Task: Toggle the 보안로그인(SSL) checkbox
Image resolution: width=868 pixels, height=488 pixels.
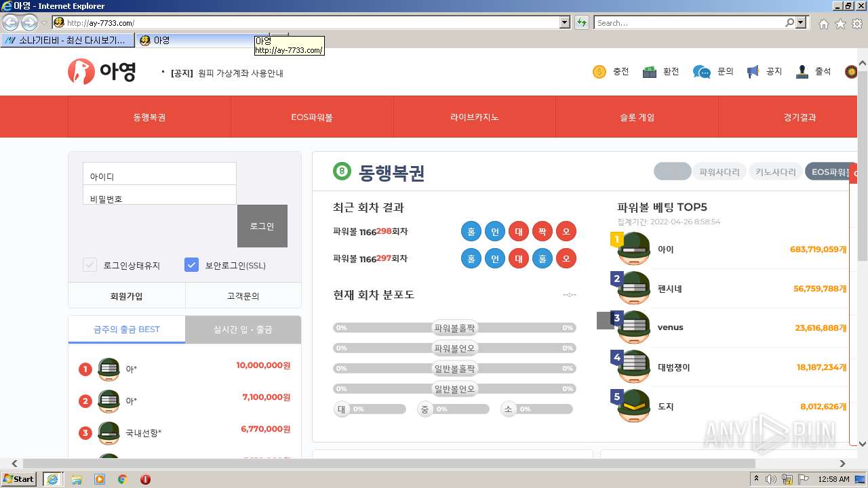Action: pyautogui.click(x=191, y=265)
